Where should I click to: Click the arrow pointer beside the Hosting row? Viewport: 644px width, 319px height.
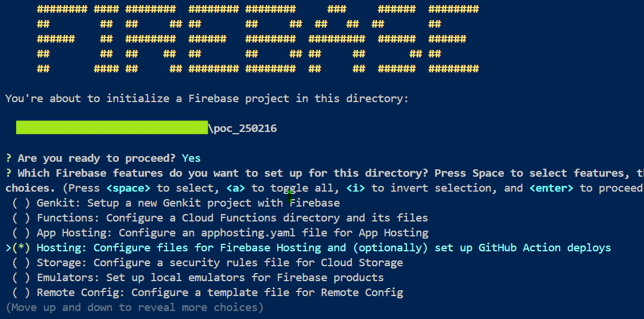point(9,247)
